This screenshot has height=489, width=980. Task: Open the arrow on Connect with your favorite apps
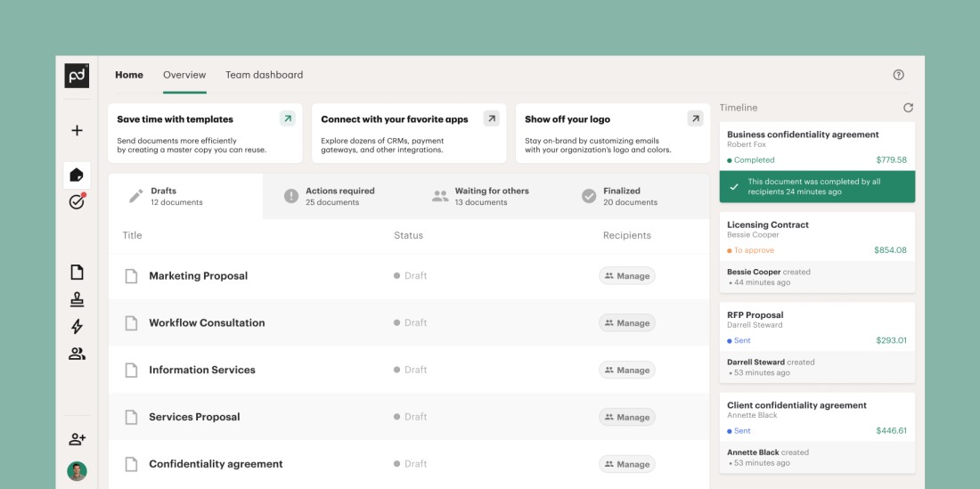coord(491,118)
